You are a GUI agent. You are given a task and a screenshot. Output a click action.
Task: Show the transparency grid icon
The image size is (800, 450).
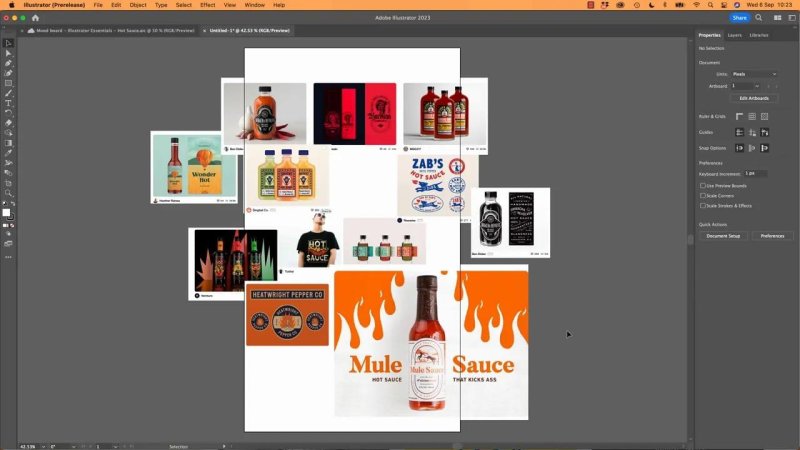[764, 117]
